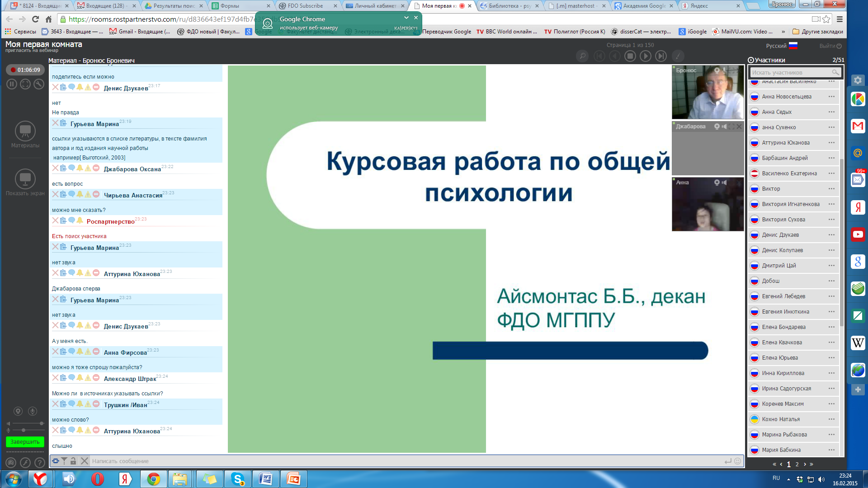Open options menu for Анна Седых
Viewport: 868px width, 488px height.
[x=831, y=112]
